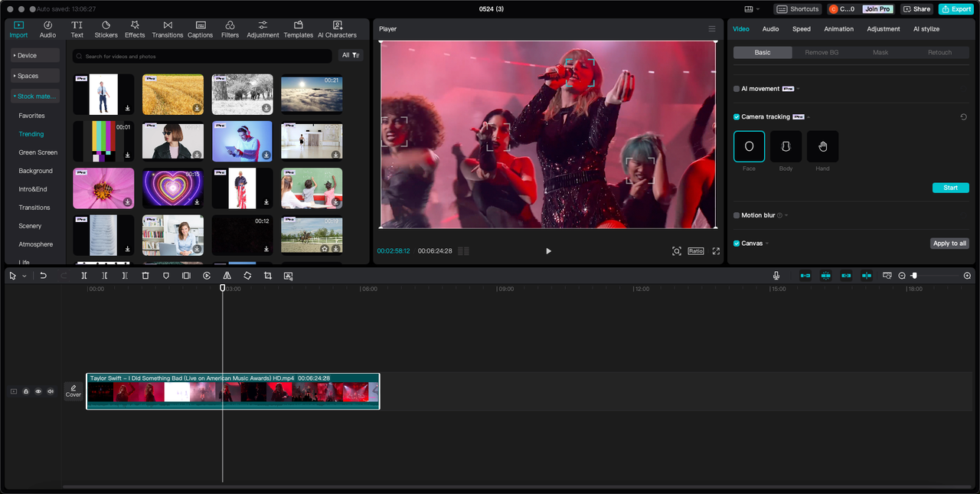Screen dimensions: 980x494
Task: Open the AI Characters panel
Action: click(337, 29)
